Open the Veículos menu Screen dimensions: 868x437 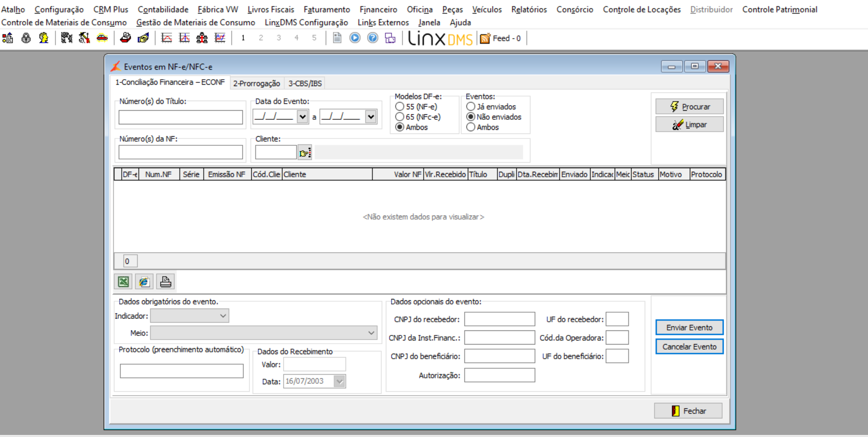[x=487, y=10]
